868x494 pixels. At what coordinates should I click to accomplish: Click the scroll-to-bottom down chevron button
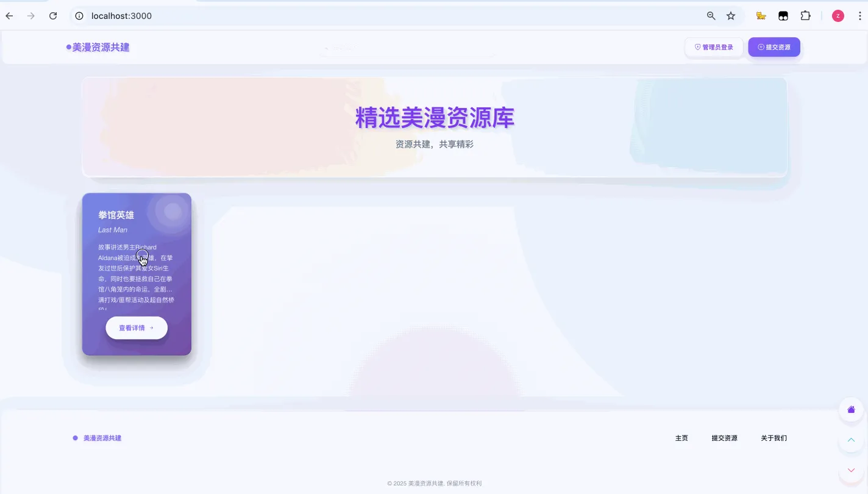pyautogui.click(x=852, y=470)
